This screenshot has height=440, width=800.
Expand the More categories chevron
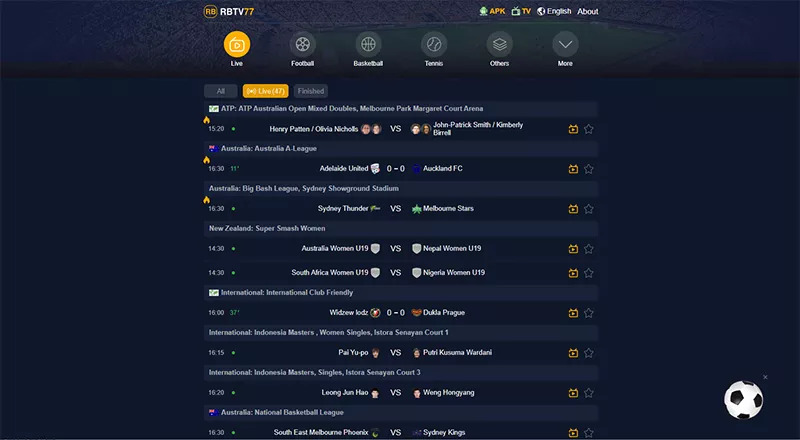[565, 44]
